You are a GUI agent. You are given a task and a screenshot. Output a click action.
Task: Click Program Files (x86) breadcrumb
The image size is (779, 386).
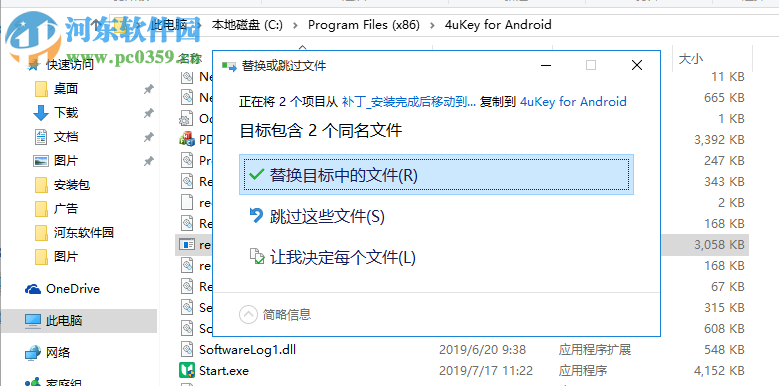[x=364, y=25]
